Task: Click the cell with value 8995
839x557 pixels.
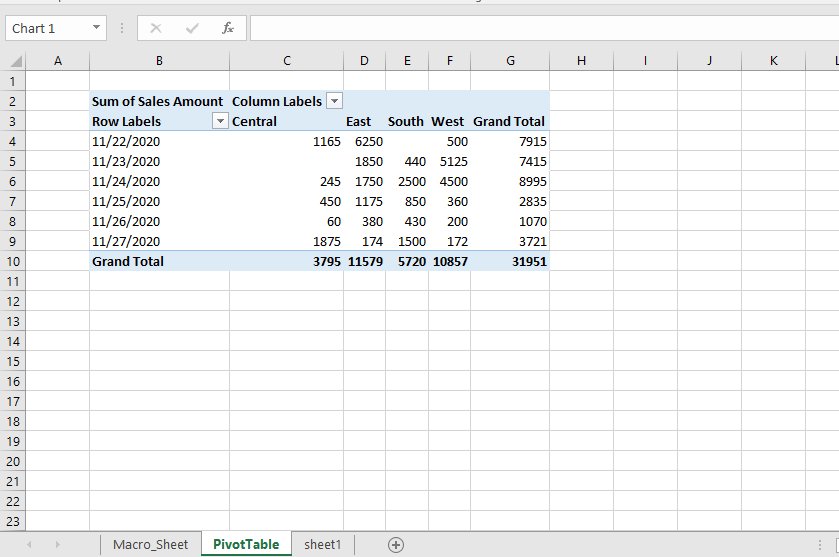Action: 510,181
